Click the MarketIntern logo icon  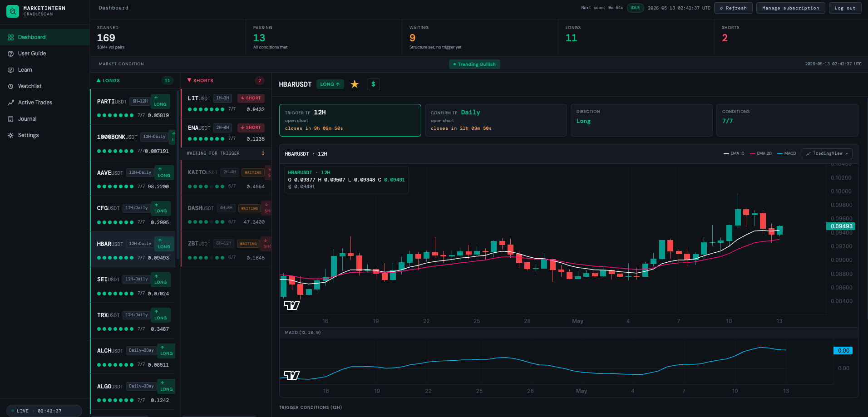click(x=13, y=11)
